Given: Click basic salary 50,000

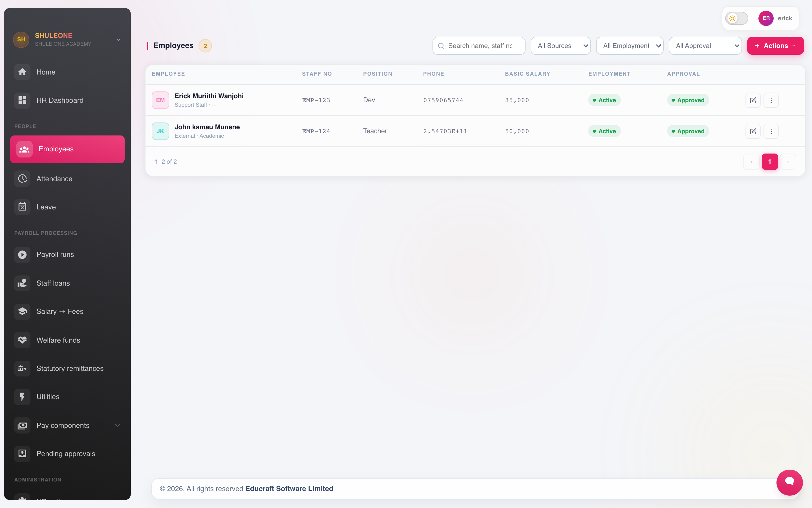Looking at the screenshot, I should pyautogui.click(x=517, y=131).
